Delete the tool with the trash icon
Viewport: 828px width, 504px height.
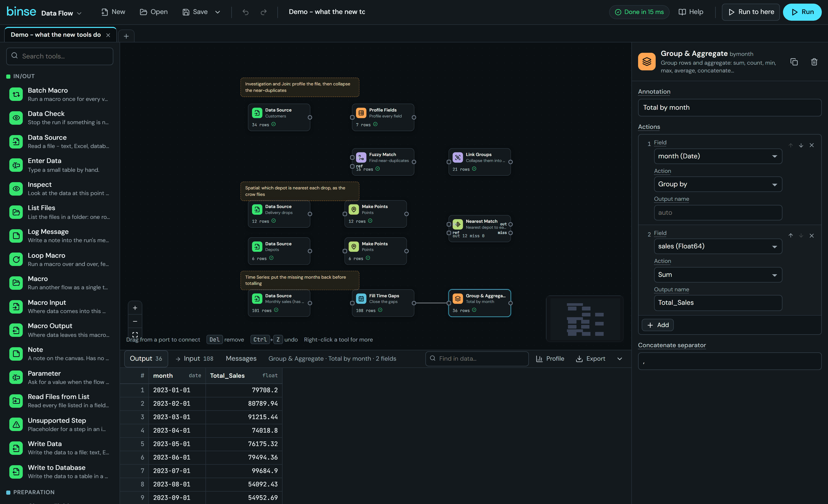click(814, 62)
